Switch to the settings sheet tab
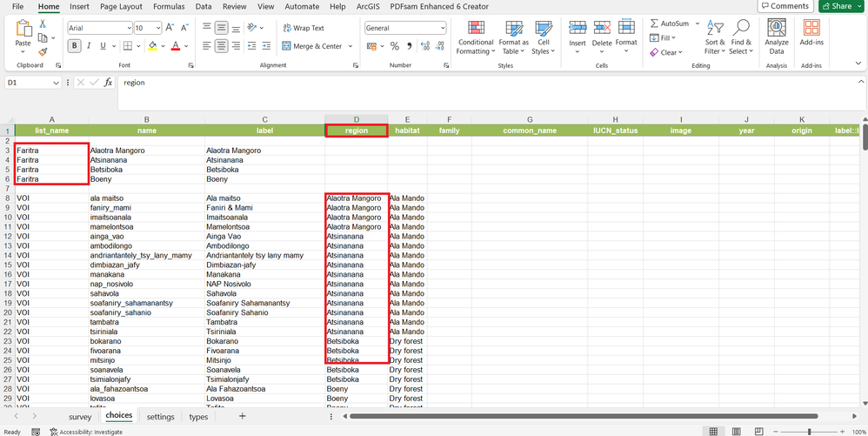This screenshot has height=436, width=868. pyautogui.click(x=161, y=417)
